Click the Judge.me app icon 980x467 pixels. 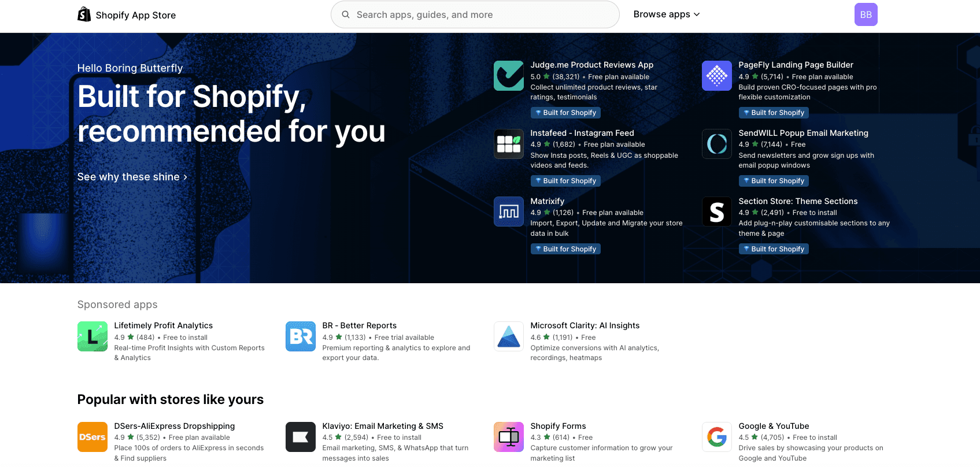(x=509, y=76)
